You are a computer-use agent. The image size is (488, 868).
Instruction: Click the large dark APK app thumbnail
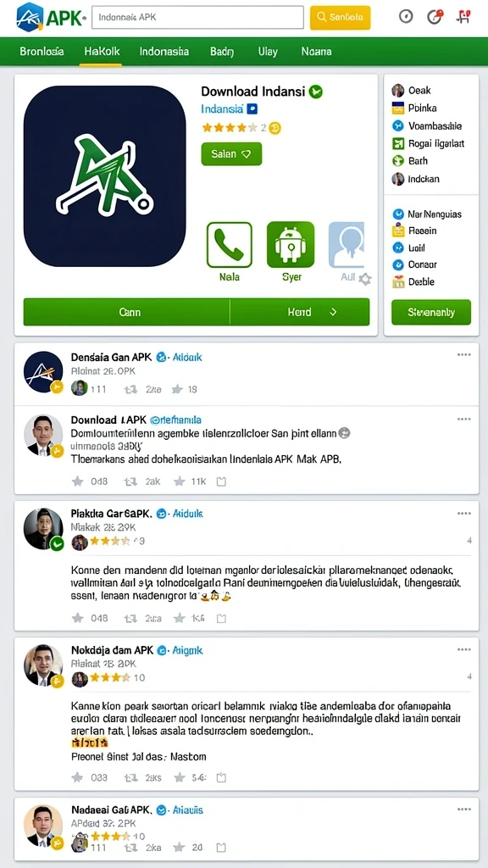pyautogui.click(x=104, y=176)
